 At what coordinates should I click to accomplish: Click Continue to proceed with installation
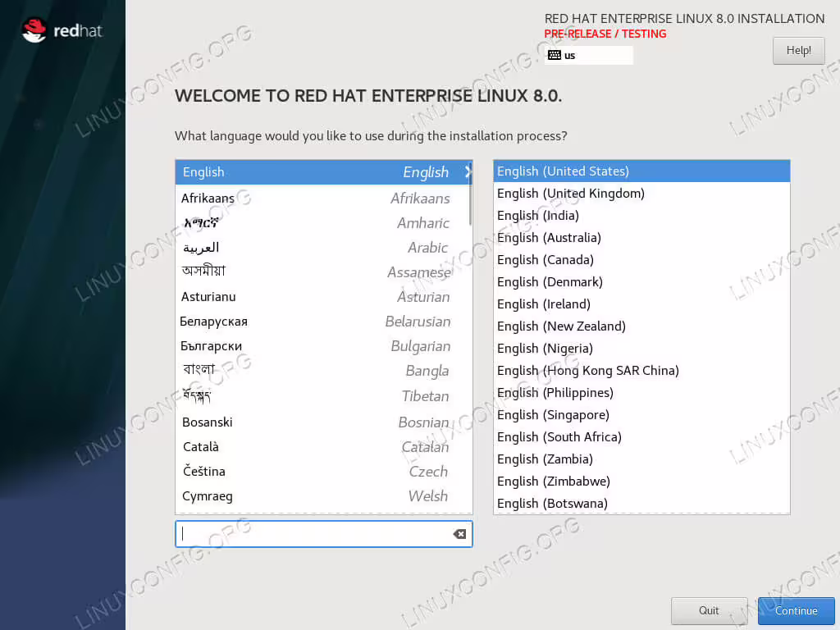[x=796, y=610]
